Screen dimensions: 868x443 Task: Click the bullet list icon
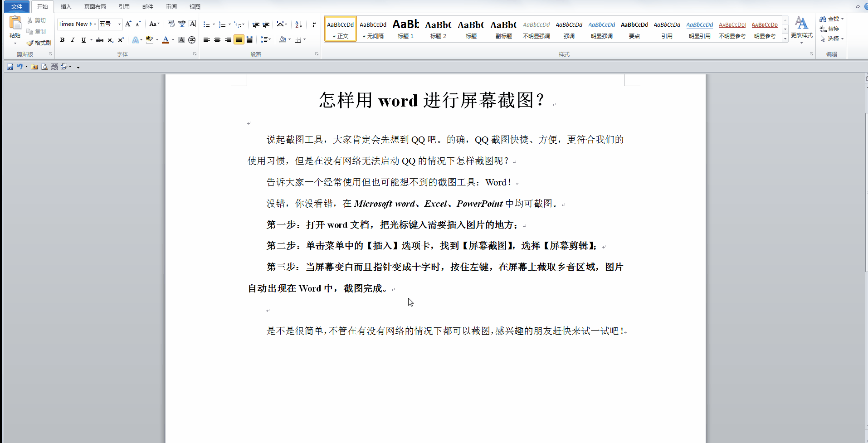tap(207, 24)
